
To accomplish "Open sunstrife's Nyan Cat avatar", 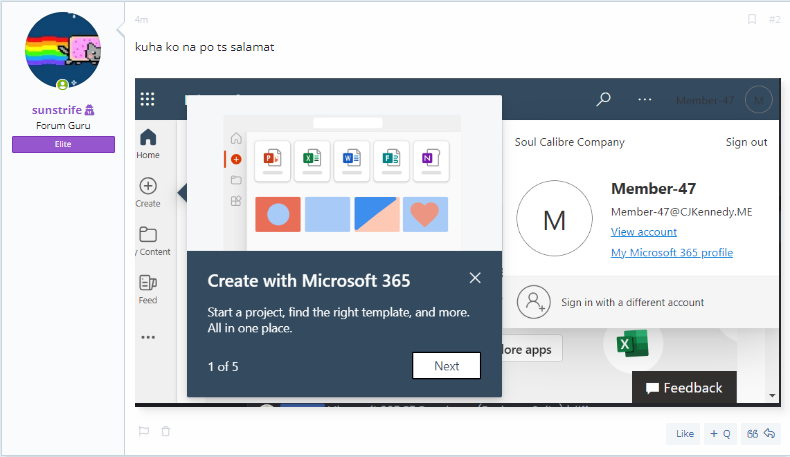I will point(63,50).
